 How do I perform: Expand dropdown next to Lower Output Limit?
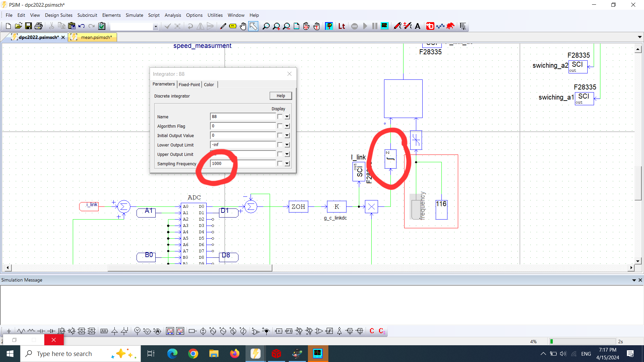tap(287, 145)
